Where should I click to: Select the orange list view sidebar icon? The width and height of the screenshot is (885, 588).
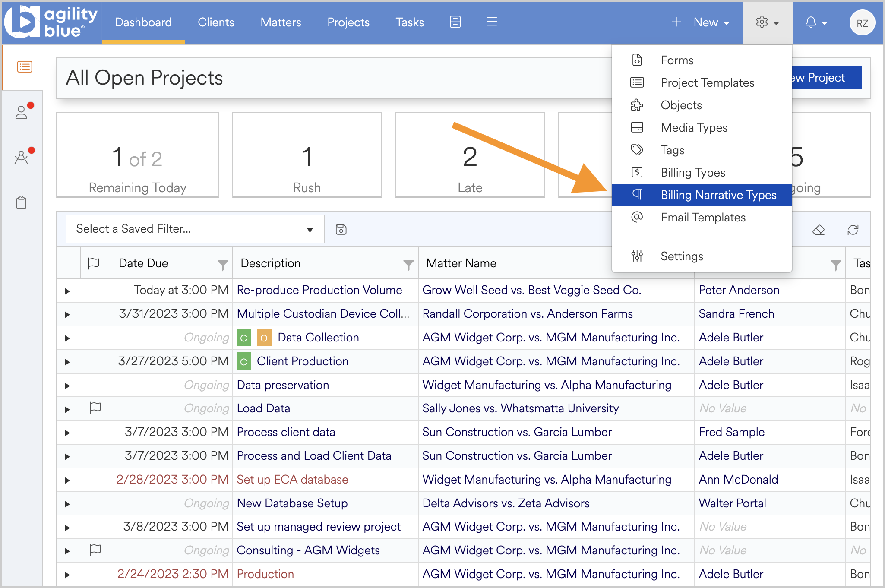(x=25, y=67)
